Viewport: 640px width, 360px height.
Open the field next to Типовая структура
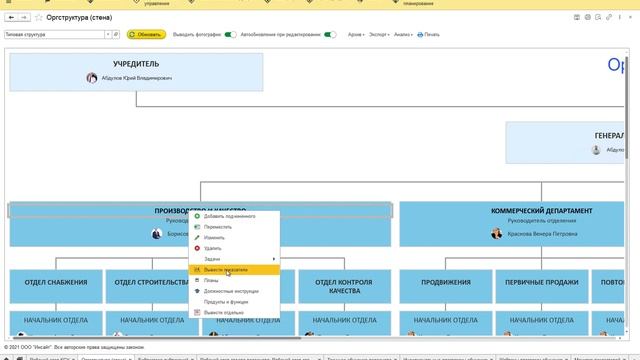[116, 35]
